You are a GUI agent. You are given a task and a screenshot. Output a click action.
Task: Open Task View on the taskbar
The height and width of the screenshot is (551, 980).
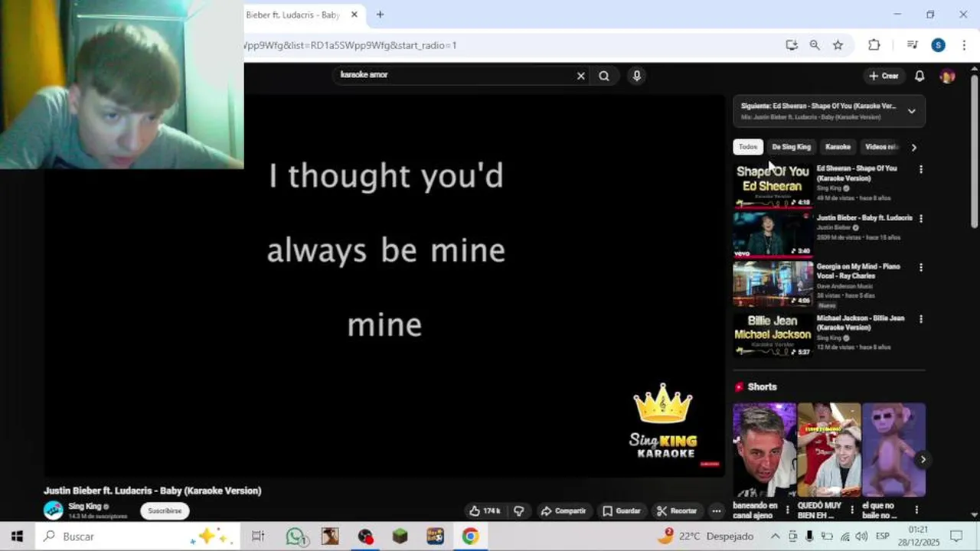(x=258, y=536)
